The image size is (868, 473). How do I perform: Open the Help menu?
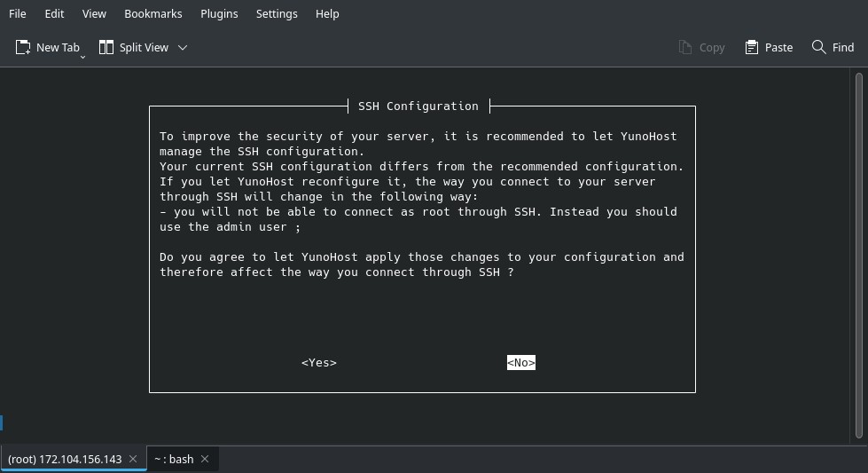pos(327,13)
